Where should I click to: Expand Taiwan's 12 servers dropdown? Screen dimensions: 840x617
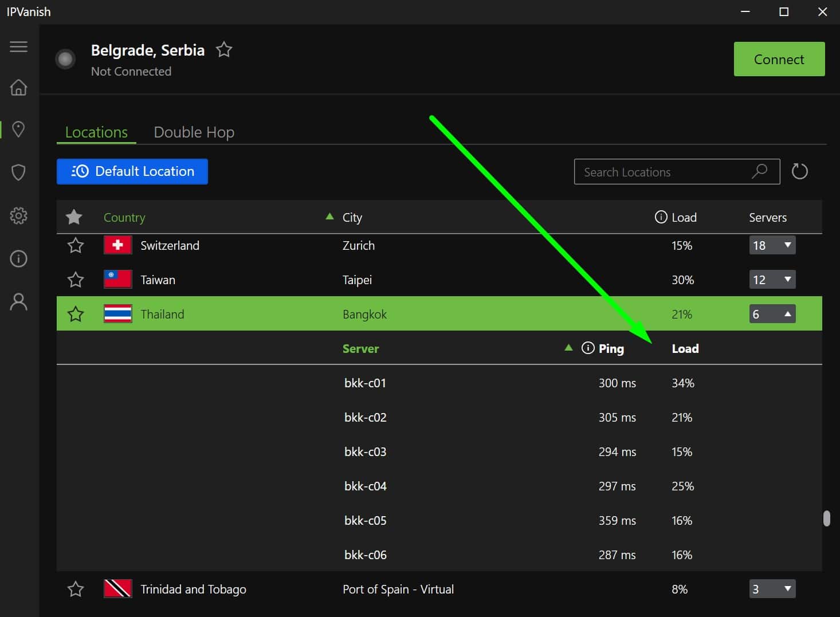point(772,280)
